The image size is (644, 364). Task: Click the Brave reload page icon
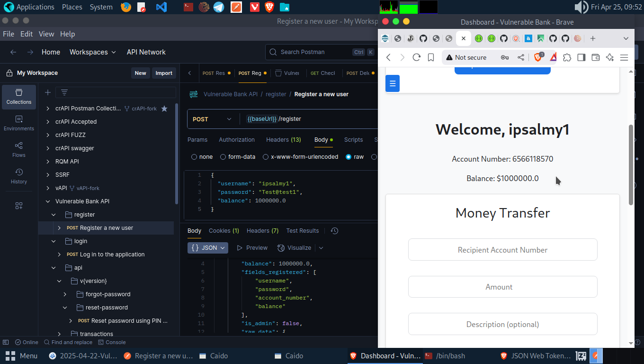417,57
